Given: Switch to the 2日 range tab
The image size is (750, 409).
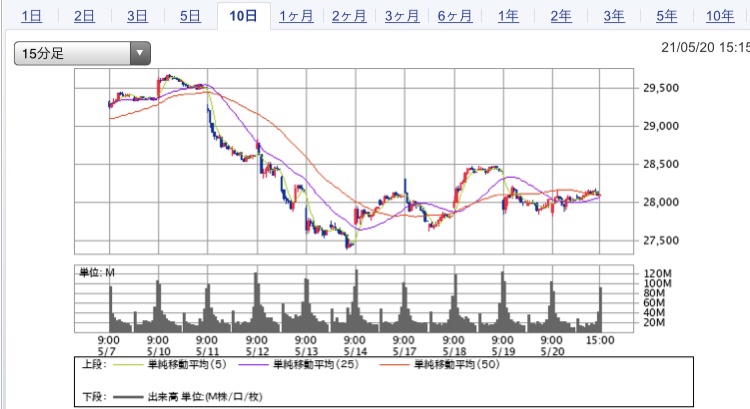Looking at the screenshot, I should coord(84,16).
